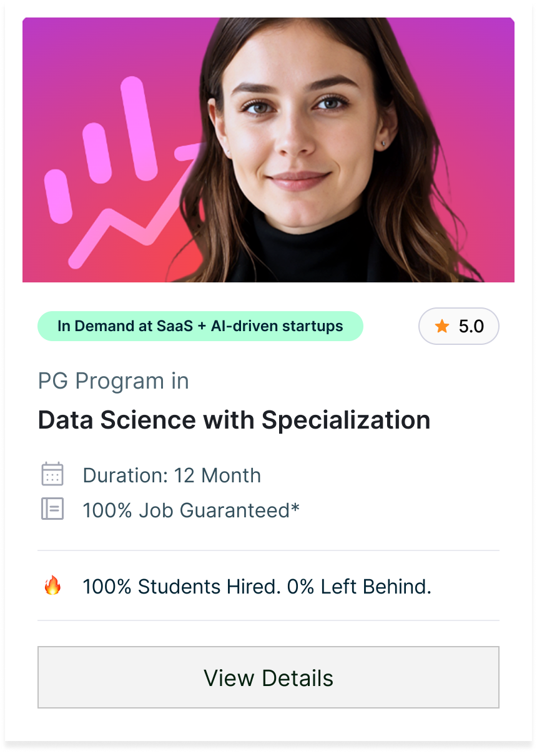Image resolution: width=537 pixels, height=756 pixels.
Task: Click the middle pink bar in banner graphic
Action: coord(97,153)
